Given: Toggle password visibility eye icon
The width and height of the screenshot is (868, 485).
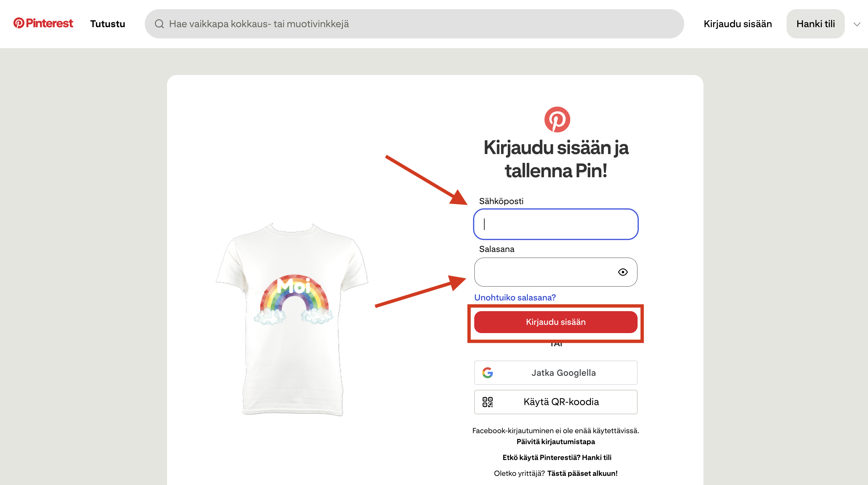Looking at the screenshot, I should (x=623, y=272).
